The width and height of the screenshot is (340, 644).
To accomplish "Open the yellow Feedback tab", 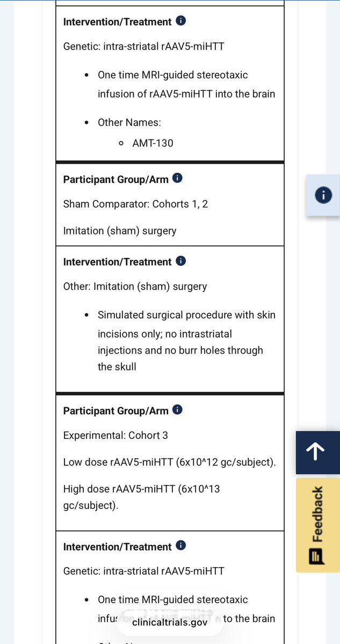I will click(x=318, y=525).
